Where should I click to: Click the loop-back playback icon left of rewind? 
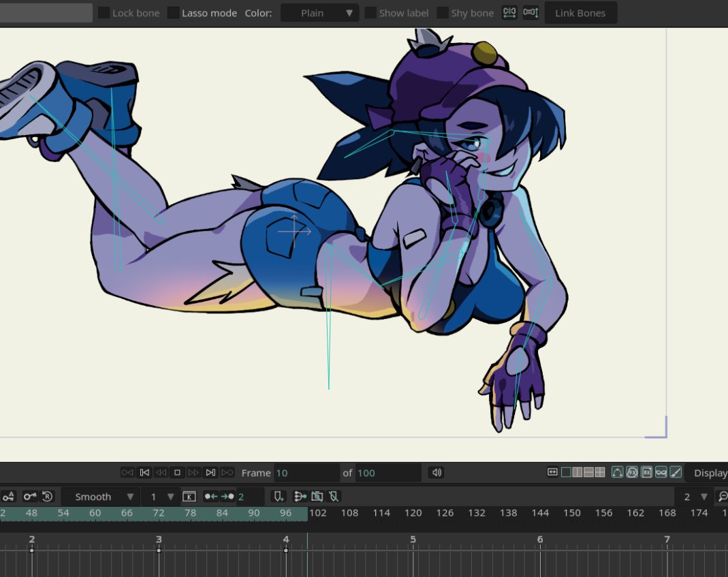click(127, 473)
